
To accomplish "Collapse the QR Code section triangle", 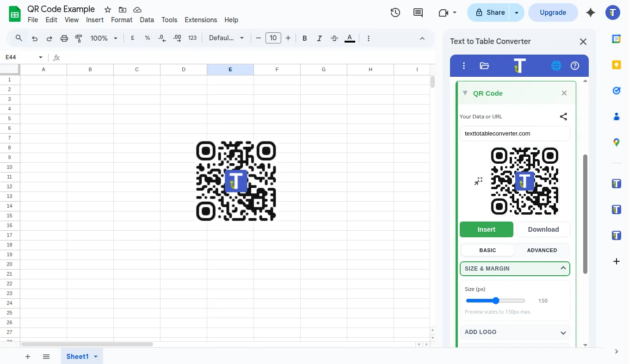I will click(465, 93).
